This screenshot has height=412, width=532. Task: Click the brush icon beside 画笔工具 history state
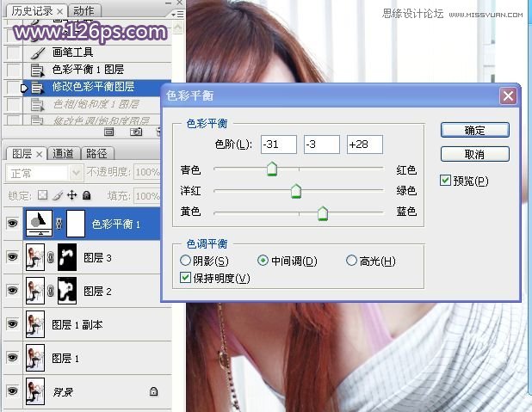pos(37,52)
